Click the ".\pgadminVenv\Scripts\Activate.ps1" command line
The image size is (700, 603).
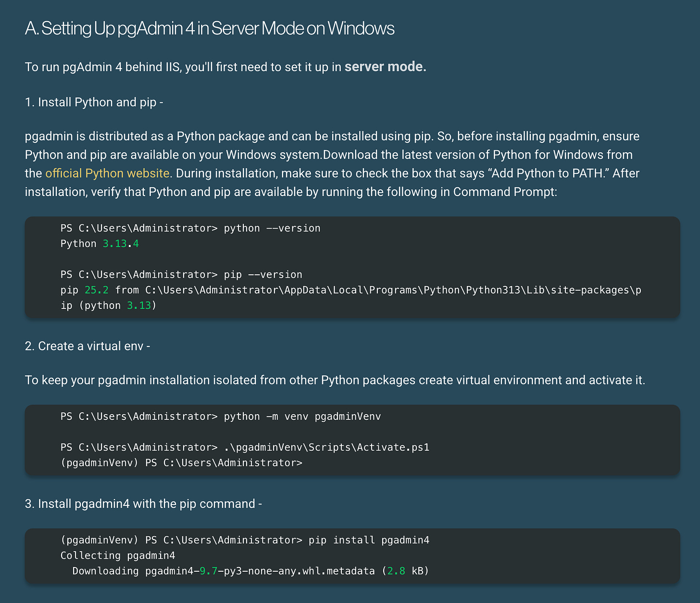(x=245, y=447)
